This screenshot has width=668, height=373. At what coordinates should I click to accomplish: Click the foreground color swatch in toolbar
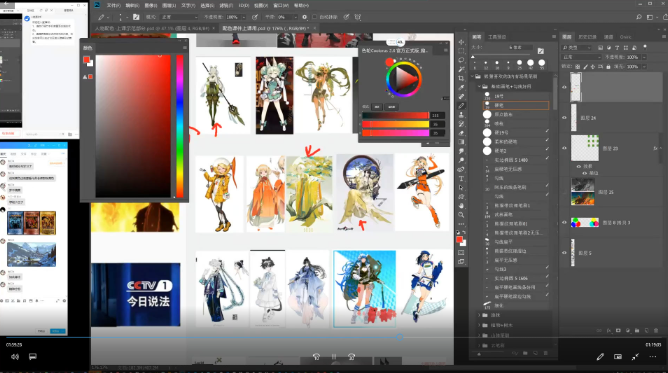tap(459, 240)
